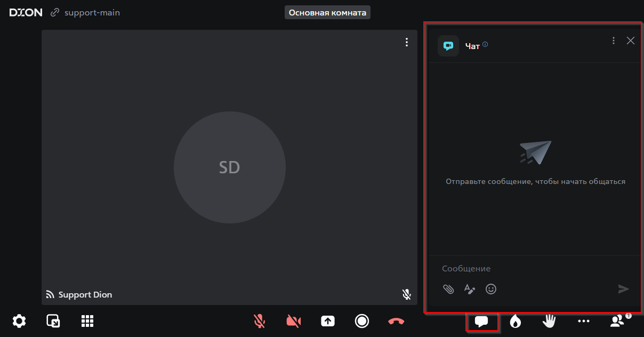Start screen sharing

coord(327,321)
